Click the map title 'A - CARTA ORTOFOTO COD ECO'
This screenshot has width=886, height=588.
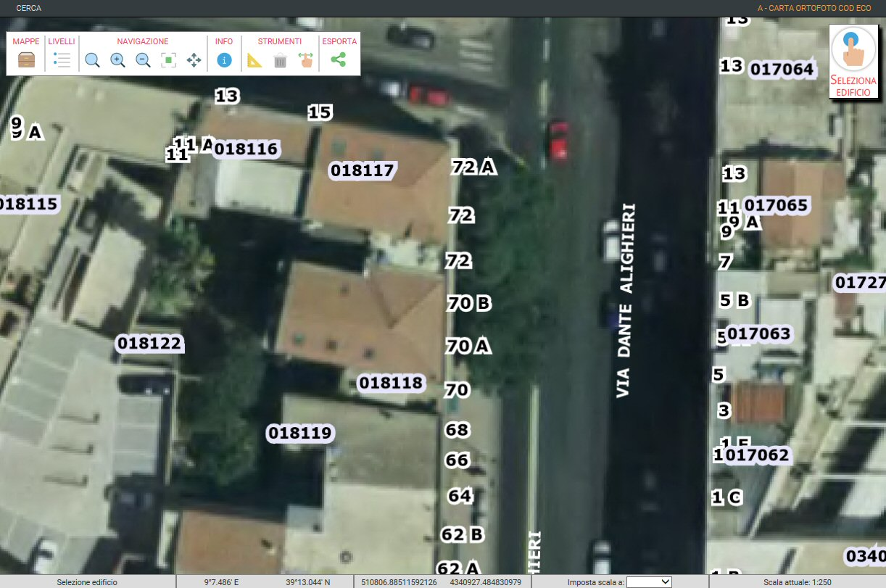(x=814, y=8)
